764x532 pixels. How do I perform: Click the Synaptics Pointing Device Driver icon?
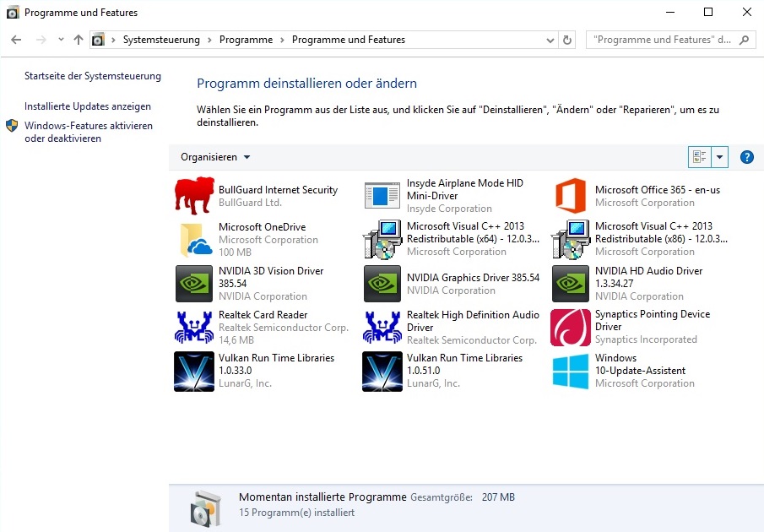pos(571,328)
